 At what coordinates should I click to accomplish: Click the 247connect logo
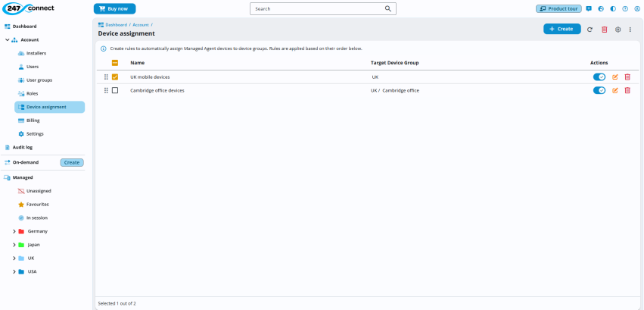(x=28, y=8)
